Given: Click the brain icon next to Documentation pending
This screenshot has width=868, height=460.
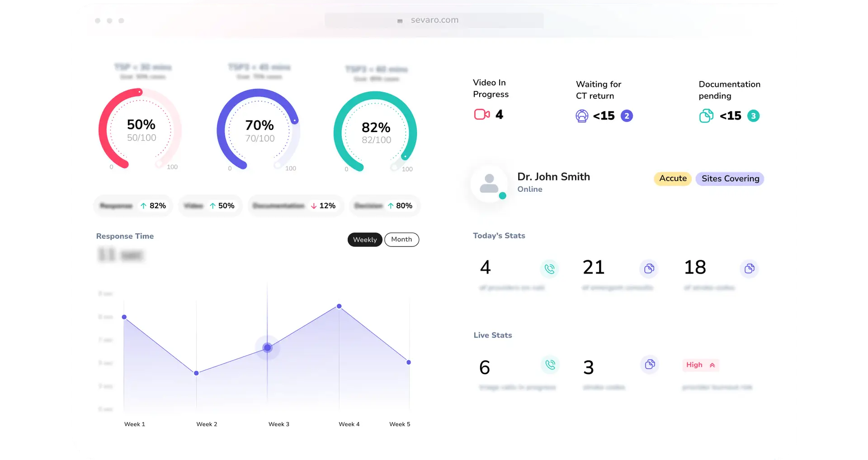Looking at the screenshot, I should click(706, 116).
